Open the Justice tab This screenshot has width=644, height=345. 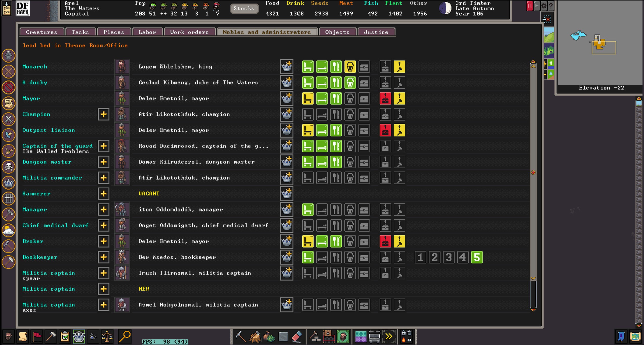376,32
